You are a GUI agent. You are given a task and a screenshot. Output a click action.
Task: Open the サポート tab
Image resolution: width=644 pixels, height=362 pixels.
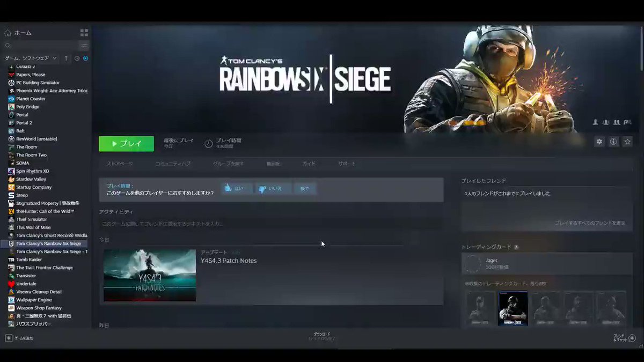point(347,164)
